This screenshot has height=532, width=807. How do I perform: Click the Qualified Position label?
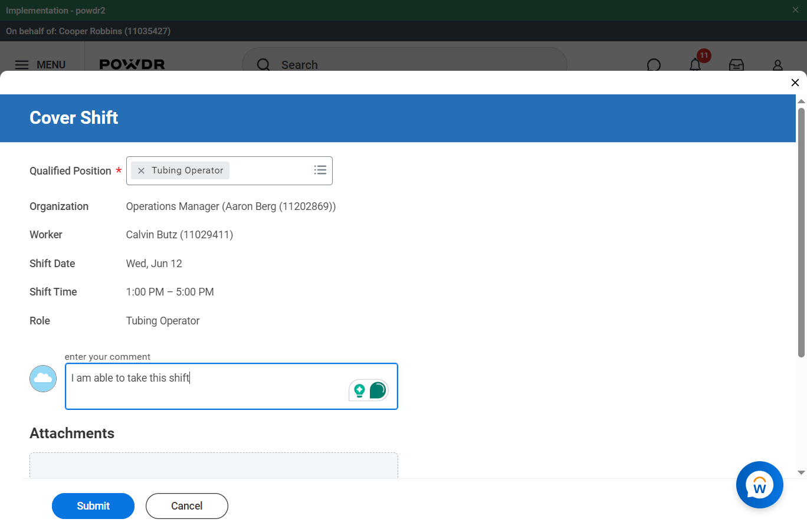[x=70, y=171]
